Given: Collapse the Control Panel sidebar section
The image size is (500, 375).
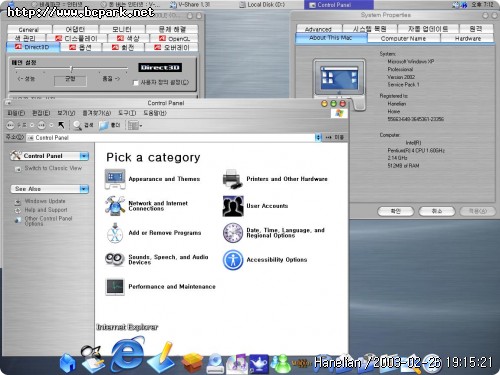Looking at the screenshot, I should [84, 156].
